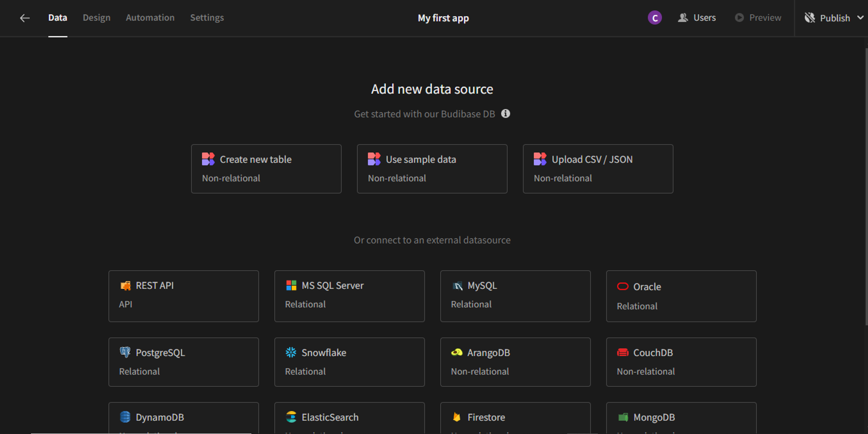Choose the ElasticSearch datasource label

[330, 418]
